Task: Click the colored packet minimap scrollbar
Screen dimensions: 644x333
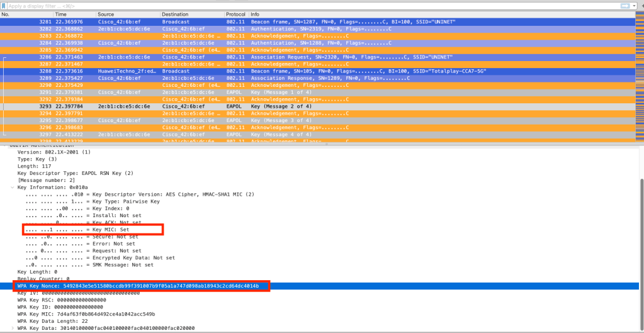Action: [x=639, y=76]
